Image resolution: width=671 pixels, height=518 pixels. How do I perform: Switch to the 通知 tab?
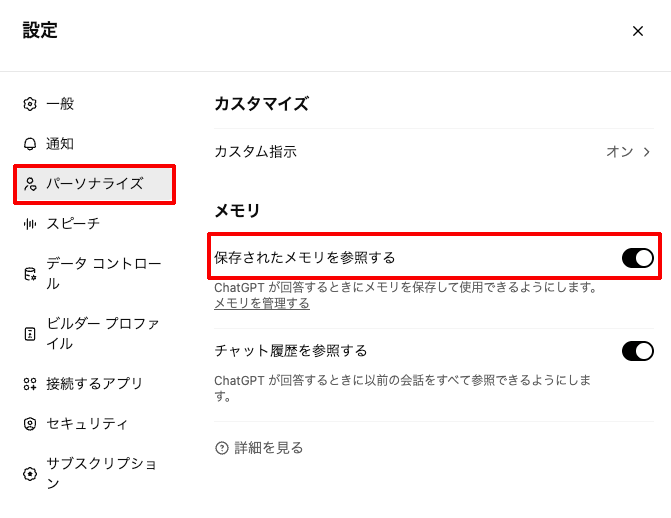coord(60,144)
